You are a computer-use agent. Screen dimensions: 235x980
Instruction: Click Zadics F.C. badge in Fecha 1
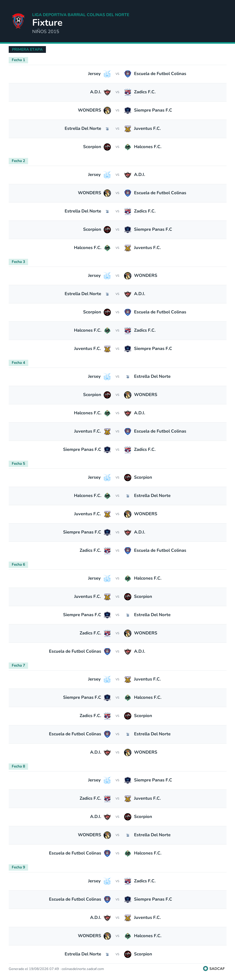(x=128, y=92)
